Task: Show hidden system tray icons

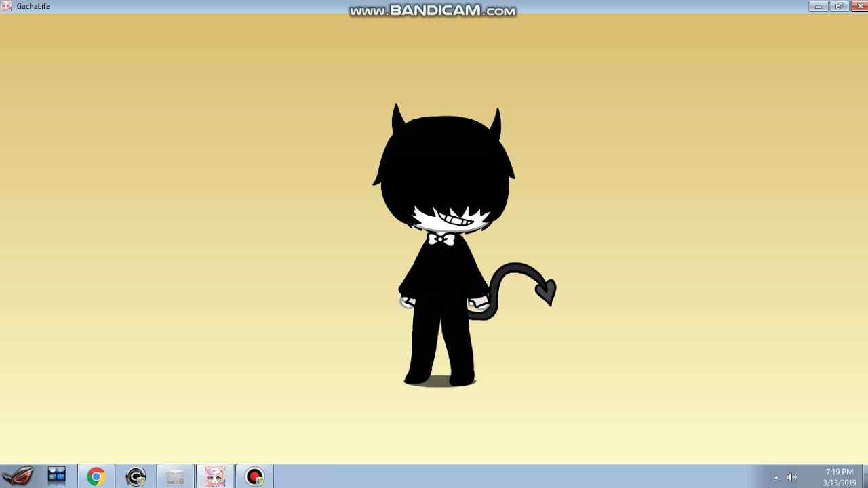Action: [776, 477]
